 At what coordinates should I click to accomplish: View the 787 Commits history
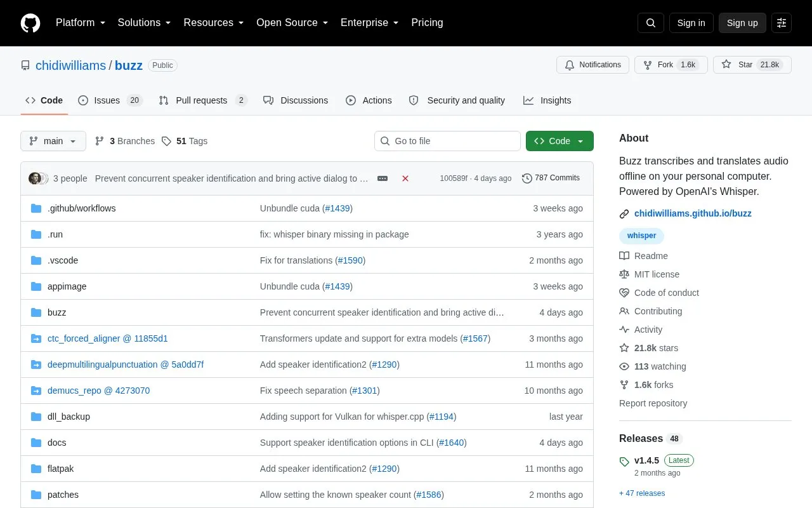point(551,178)
